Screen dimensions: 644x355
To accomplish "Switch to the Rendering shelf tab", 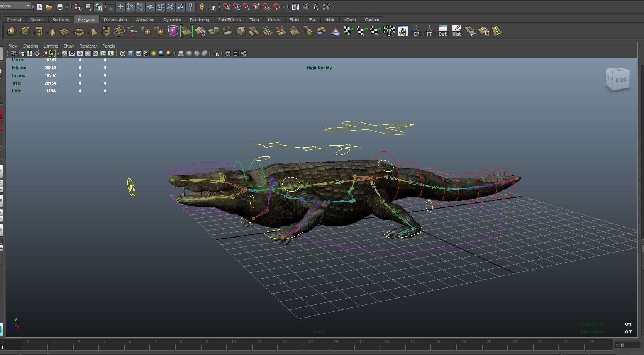I will (x=199, y=20).
